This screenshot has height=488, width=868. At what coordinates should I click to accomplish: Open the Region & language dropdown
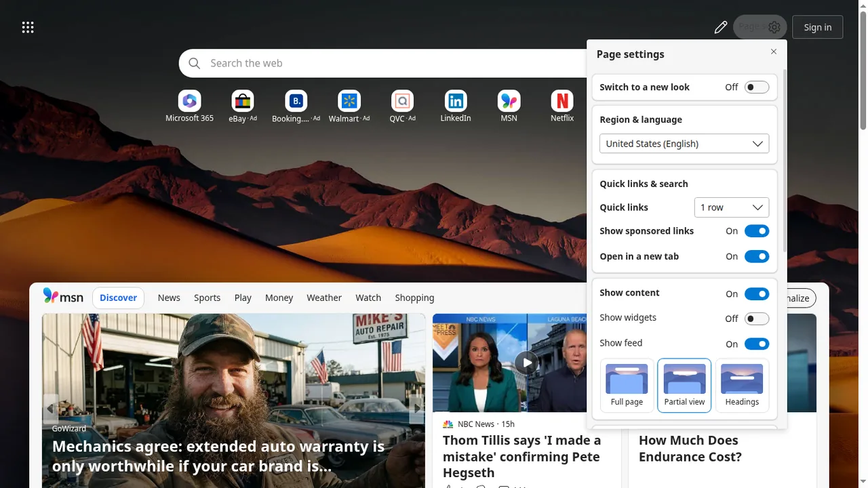pyautogui.click(x=684, y=144)
